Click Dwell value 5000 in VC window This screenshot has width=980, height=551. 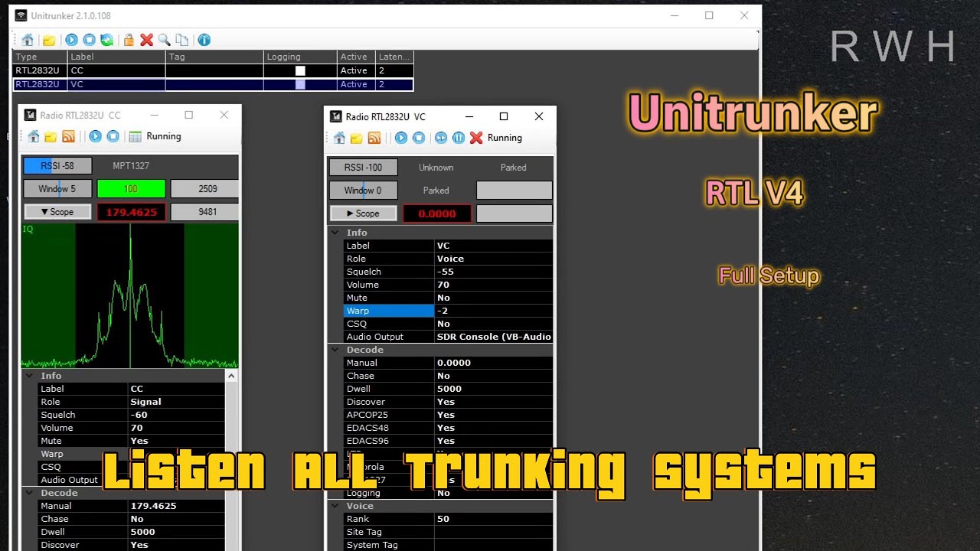(x=493, y=389)
